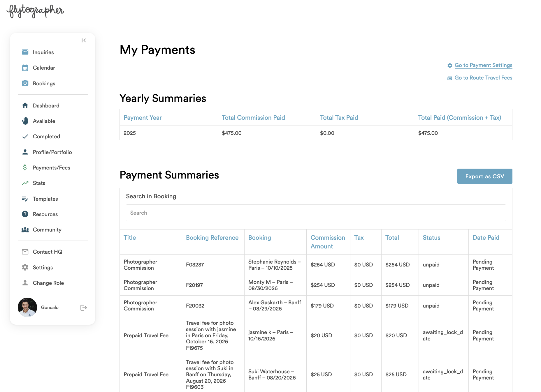Follow the Go to Payment Settings link
Image resolution: width=541 pixels, height=392 pixels.
click(x=483, y=65)
